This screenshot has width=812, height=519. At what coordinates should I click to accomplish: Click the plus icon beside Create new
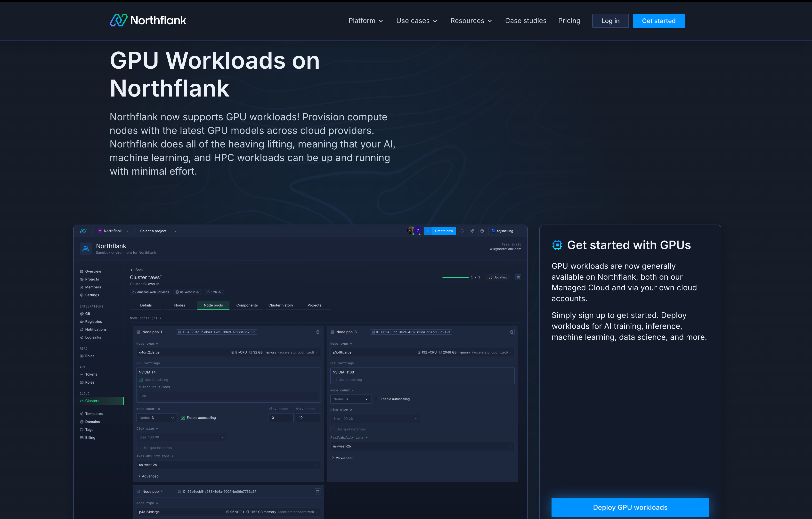(x=428, y=231)
